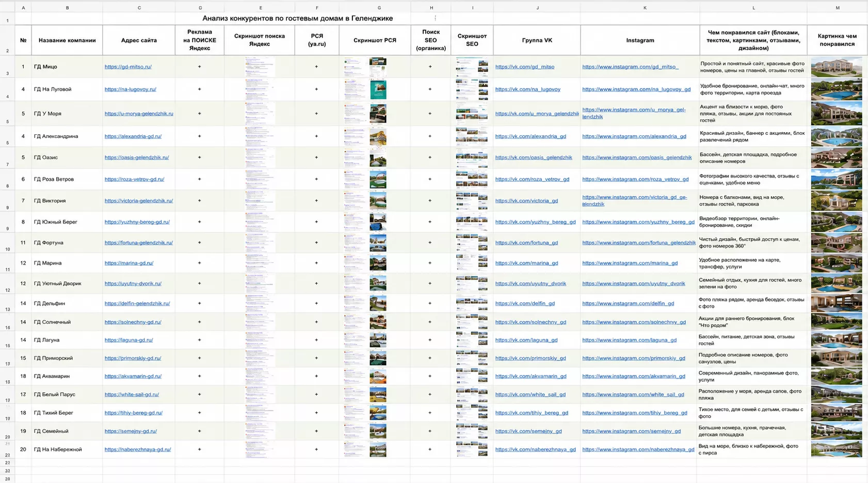The image size is (868, 483).
Task: Open the delfin-gelendzhik.ru link
Action: point(137,304)
